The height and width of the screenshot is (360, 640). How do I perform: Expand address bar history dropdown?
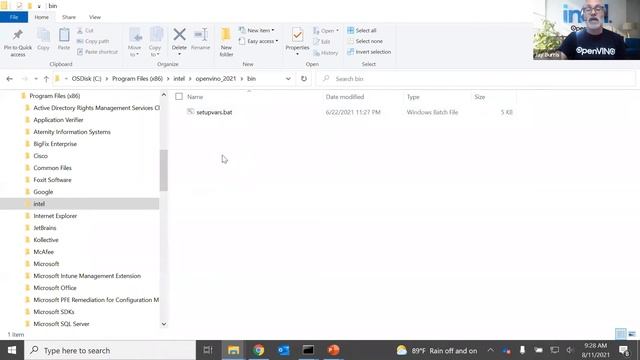click(288, 79)
